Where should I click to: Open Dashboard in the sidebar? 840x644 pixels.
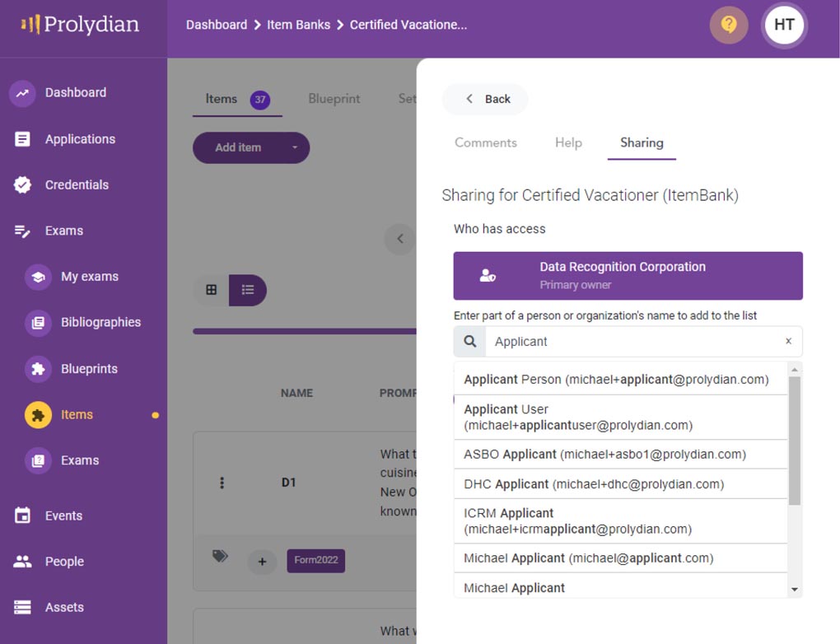[x=76, y=93]
